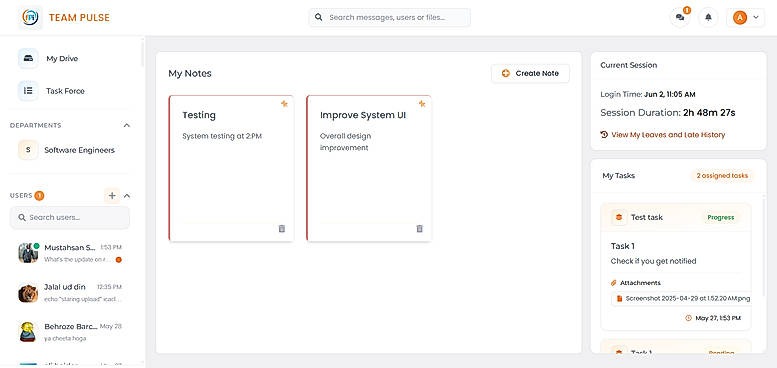
Task: Click 'Check if you get notified' description
Action: tap(654, 261)
